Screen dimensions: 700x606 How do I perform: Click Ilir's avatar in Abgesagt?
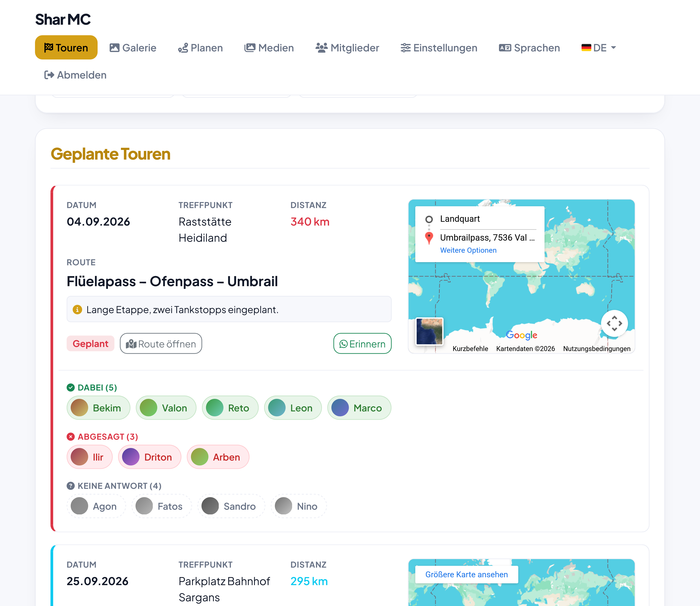[x=79, y=457]
